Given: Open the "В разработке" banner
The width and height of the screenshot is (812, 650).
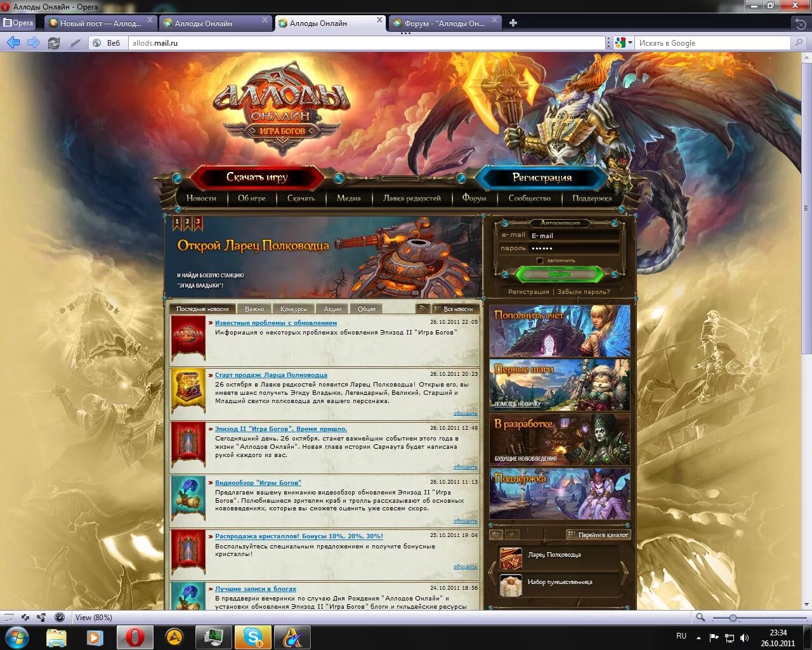Looking at the screenshot, I should coord(560,440).
